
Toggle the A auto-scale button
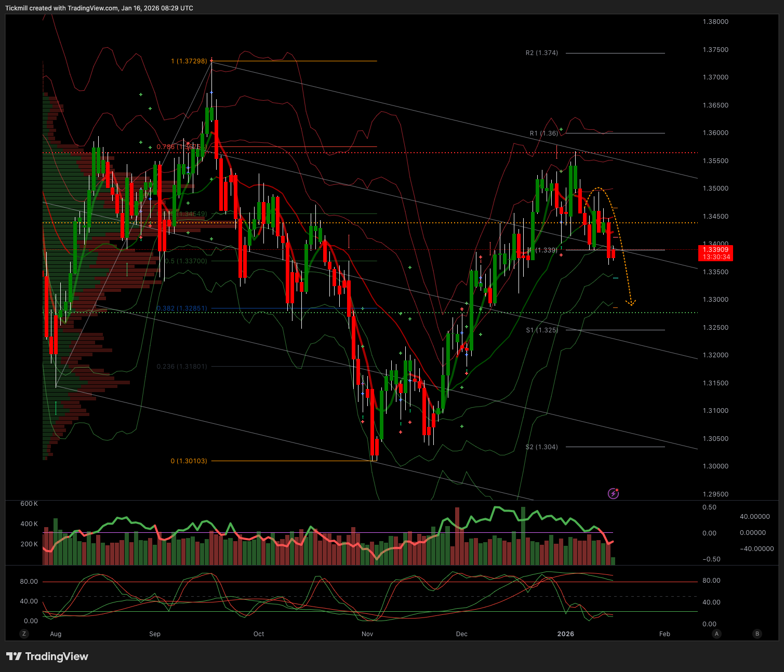click(x=716, y=634)
